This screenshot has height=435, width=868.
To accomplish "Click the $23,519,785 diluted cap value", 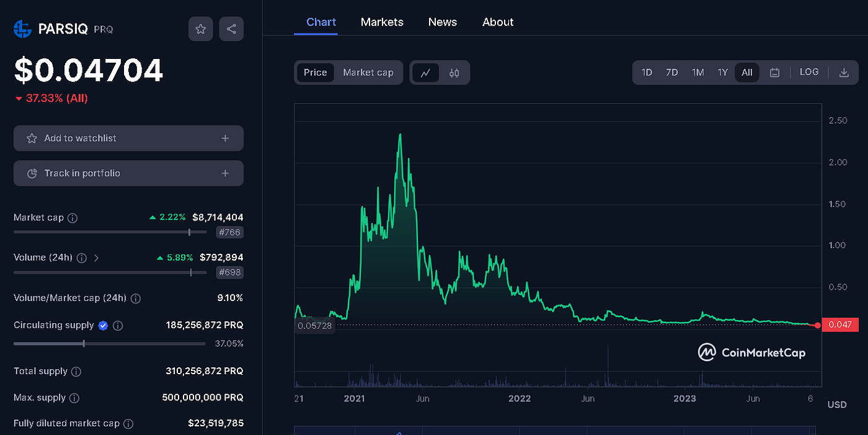I will pyautogui.click(x=216, y=423).
